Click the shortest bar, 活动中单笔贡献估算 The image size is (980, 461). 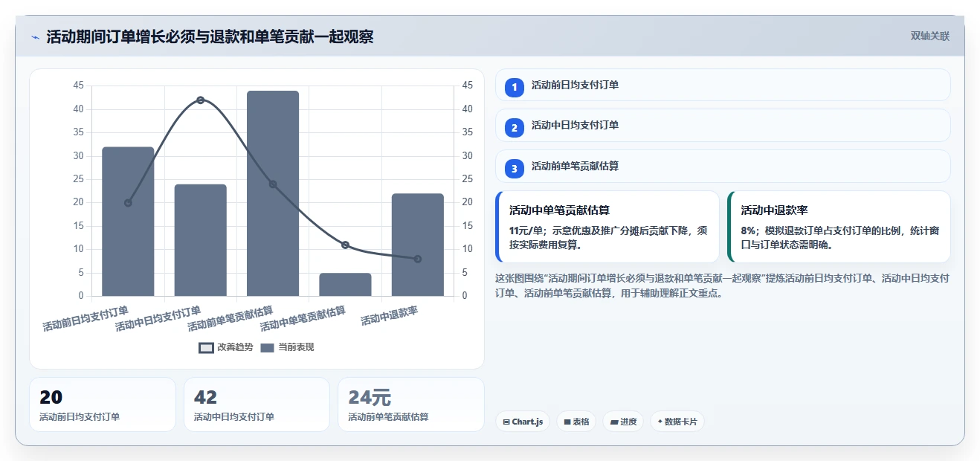tap(345, 285)
